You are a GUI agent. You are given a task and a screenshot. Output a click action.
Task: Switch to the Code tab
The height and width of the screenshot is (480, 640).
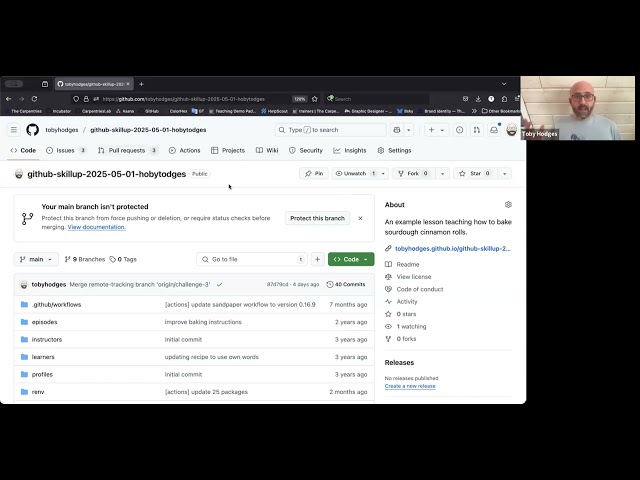pos(23,150)
